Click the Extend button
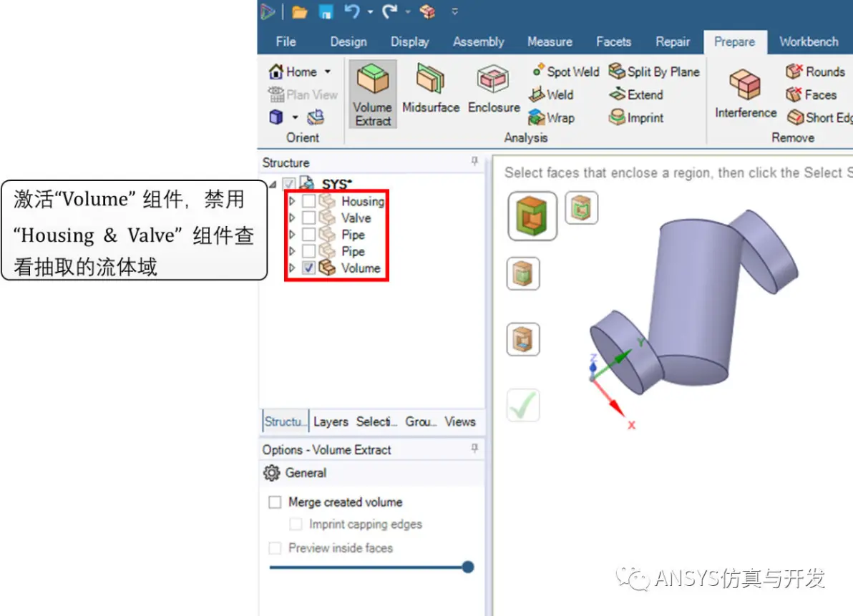The image size is (853, 616). tap(636, 94)
